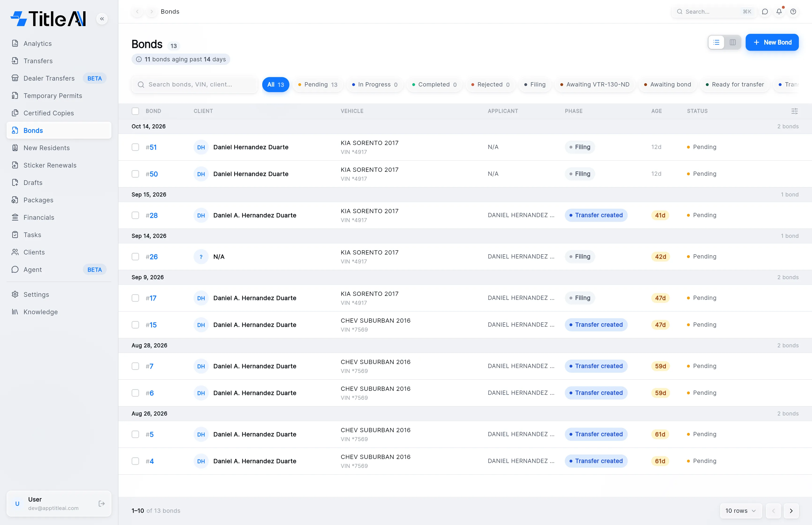Navigate forward with the right arrow
This screenshot has height=525, width=812.
[x=152, y=12]
